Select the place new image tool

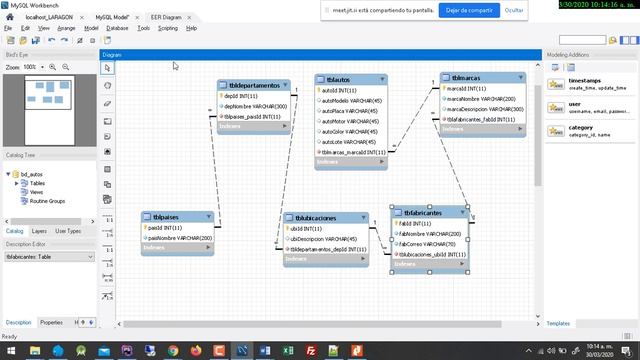[107, 151]
